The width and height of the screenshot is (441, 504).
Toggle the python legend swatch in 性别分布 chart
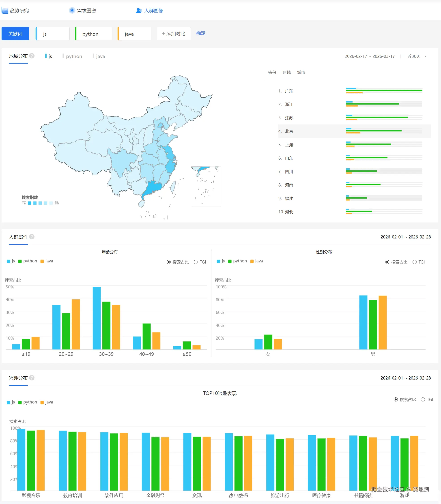[229, 261]
